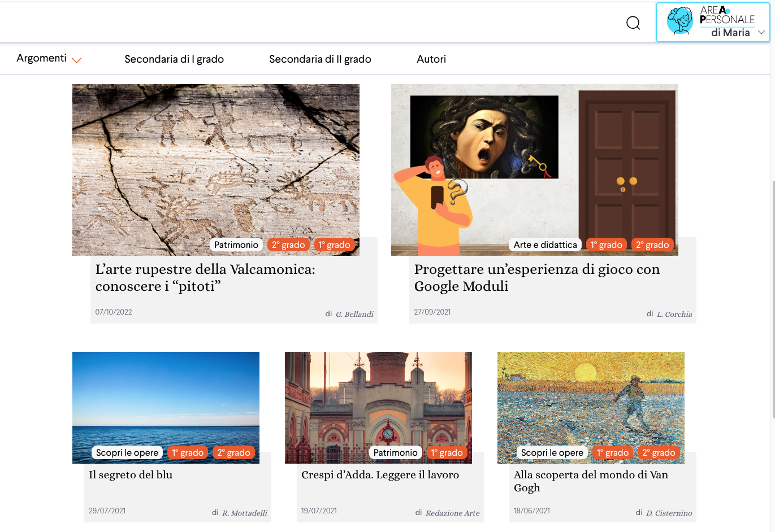The height and width of the screenshot is (532, 775).
Task: View author R. Mottadelli
Action: [x=244, y=513]
